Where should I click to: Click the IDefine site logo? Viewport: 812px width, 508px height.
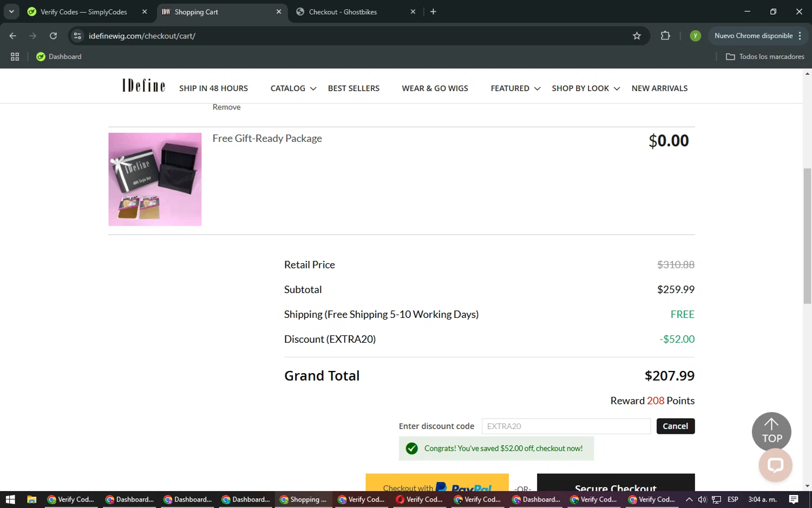[143, 86]
